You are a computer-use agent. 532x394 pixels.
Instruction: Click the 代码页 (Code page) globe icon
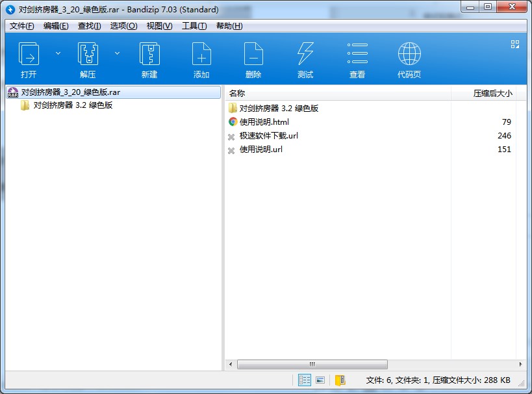click(409, 54)
